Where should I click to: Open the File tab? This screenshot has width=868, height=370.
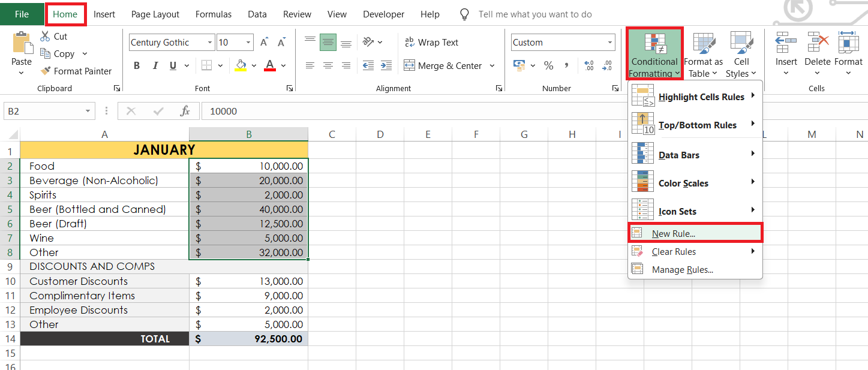point(22,14)
